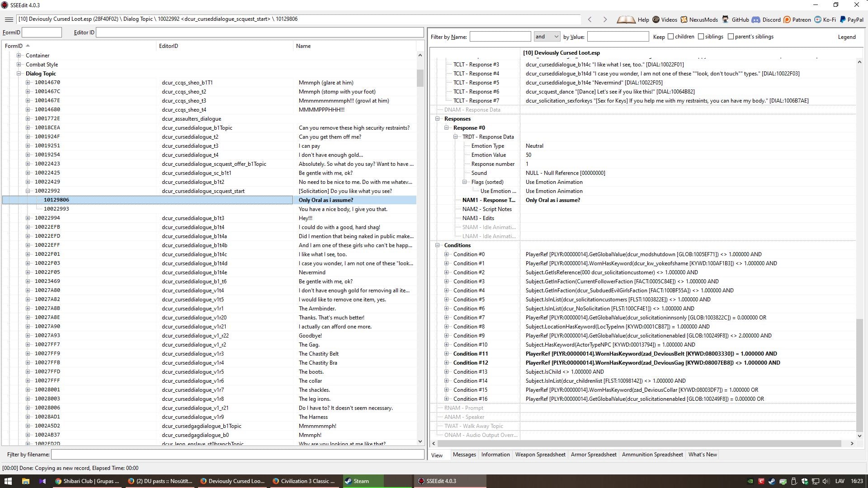Sort by FormID column header
Viewport: 868px width, 488px height.
[79, 46]
